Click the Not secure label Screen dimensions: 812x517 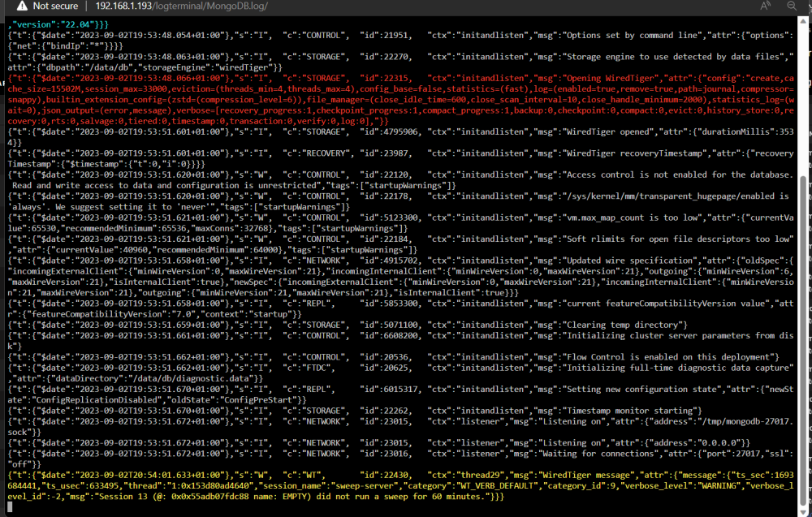pyautogui.click(x=55, y=6)
